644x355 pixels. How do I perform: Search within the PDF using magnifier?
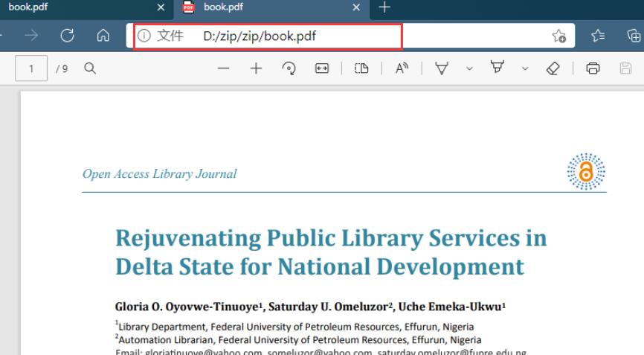click(90, 68)
